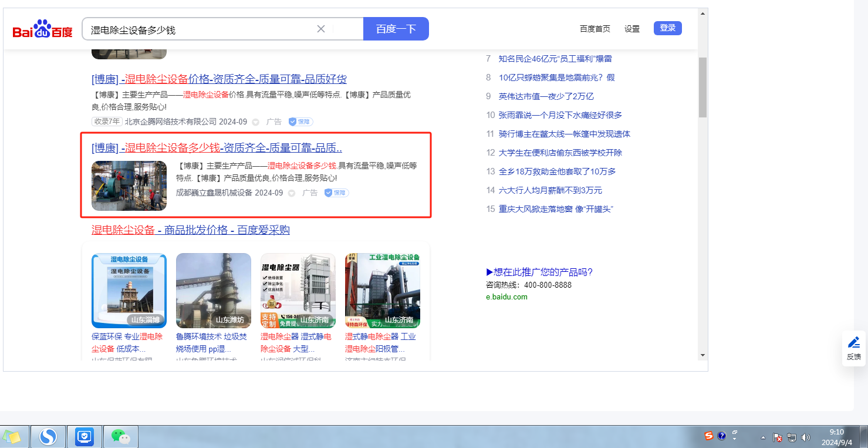Open 百度首页 in the top navigation
Screen dimensions: 868x448
(x=595, y=29)
